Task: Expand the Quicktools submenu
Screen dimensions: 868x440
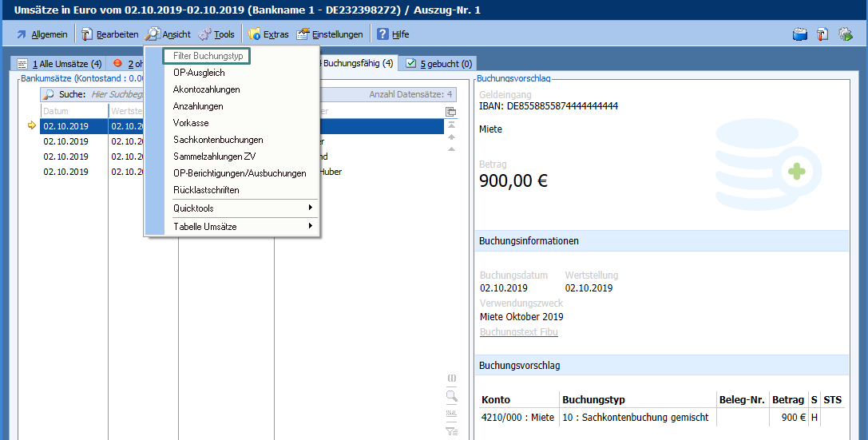Action: [240, 208]
